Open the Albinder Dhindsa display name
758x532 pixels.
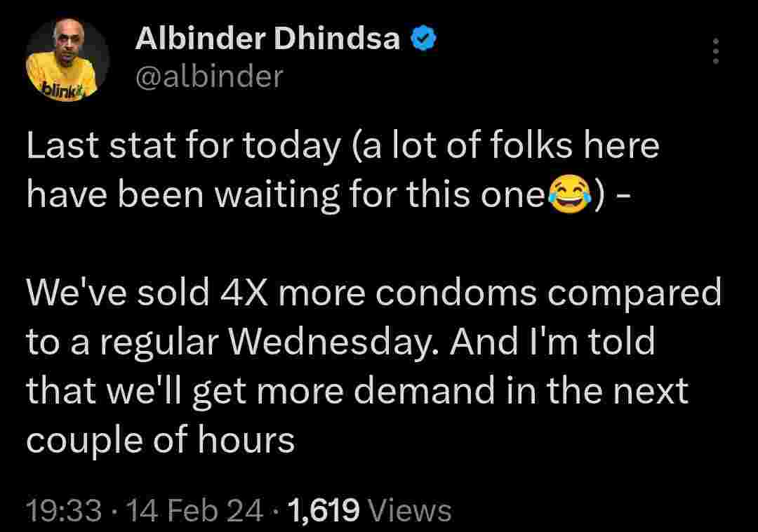(x=267, y=40)
